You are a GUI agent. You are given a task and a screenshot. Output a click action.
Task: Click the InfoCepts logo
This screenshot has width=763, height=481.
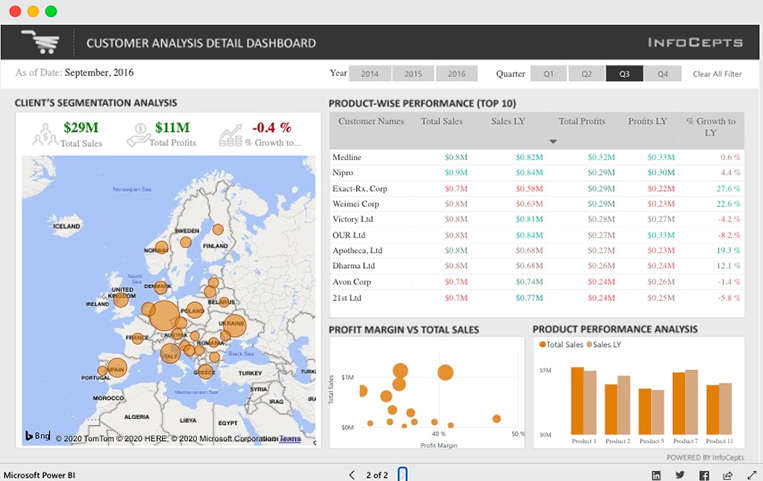point(695,43)
